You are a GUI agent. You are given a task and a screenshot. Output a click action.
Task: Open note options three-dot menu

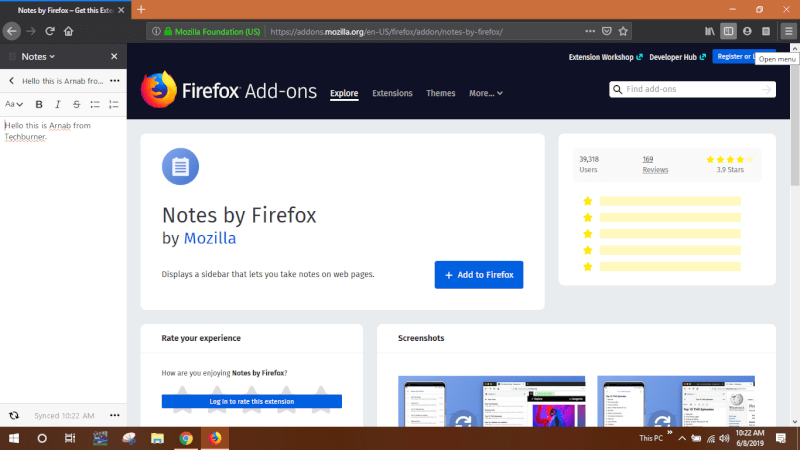pyautogui.click(x=115, y=81)
